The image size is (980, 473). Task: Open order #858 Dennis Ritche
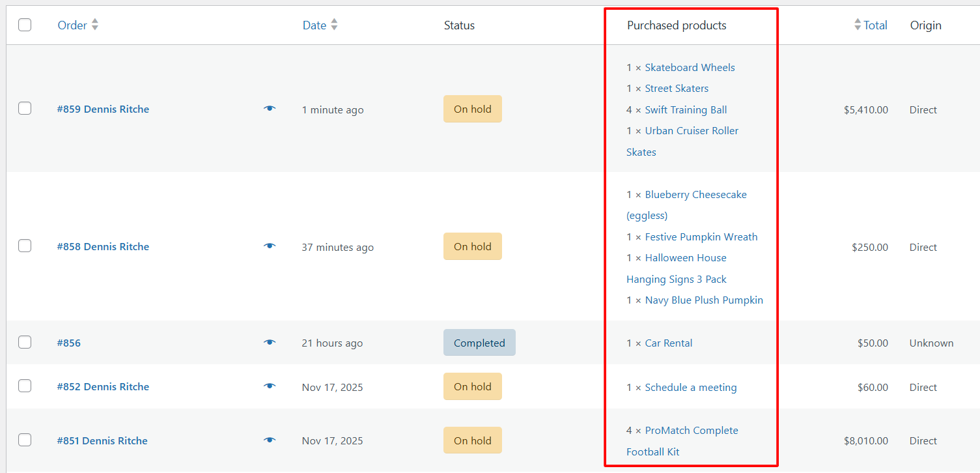(103, 247)
